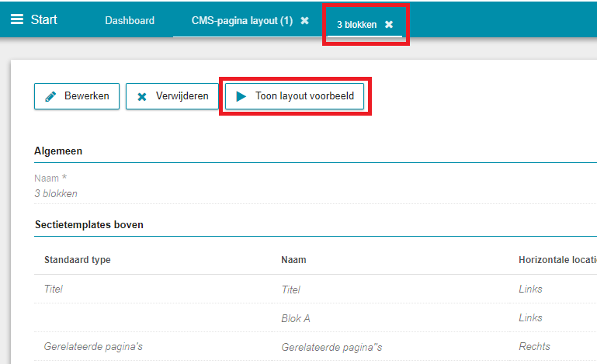Close the CMS-pagina layout tab

click(305, 21)
